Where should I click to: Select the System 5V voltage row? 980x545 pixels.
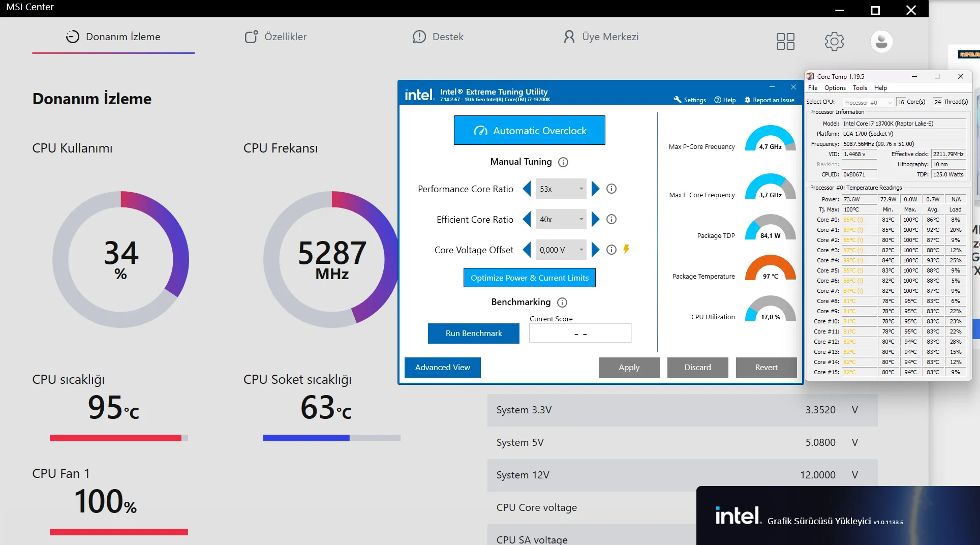683,443
